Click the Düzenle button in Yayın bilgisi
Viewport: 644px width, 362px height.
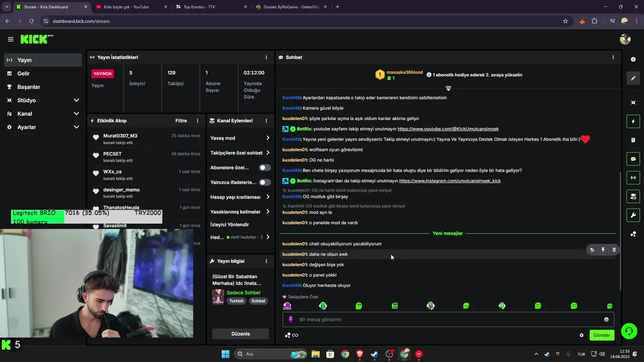(x=240, y=334)
